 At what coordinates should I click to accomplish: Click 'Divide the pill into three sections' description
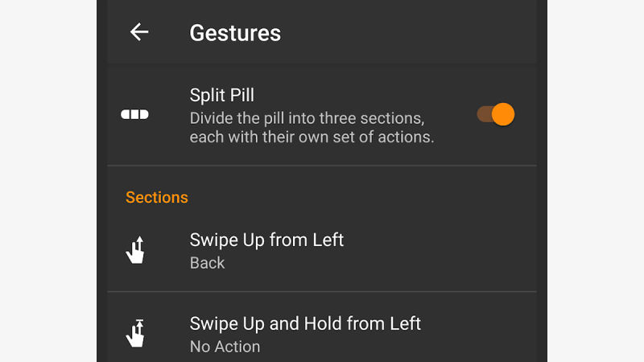(307, 118)
